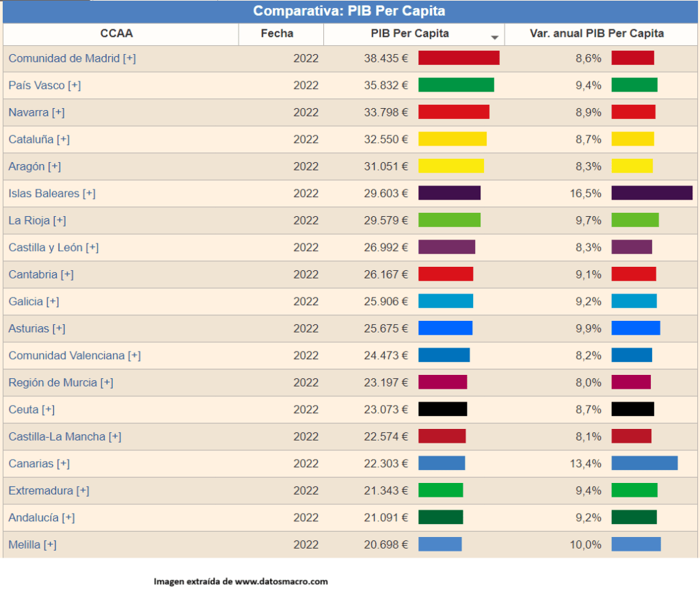
Task: Sort by Fecha column header
Action: pos(277,34)
